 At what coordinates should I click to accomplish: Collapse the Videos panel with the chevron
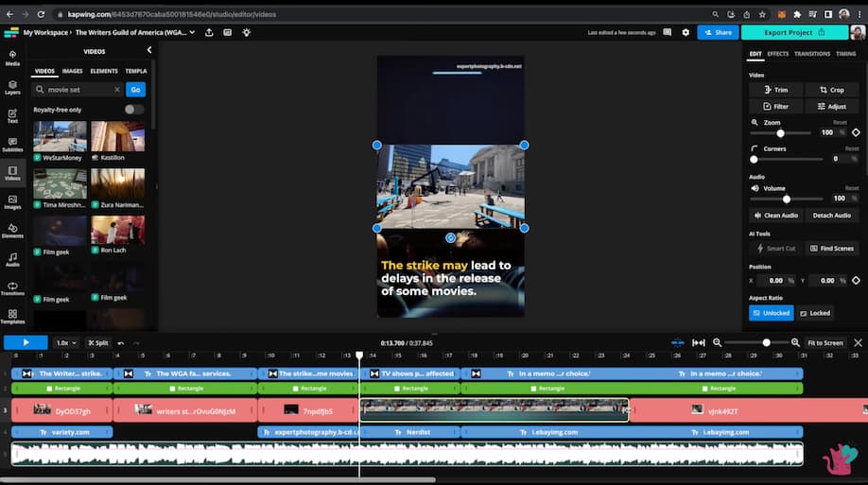[x=148, y=50]
